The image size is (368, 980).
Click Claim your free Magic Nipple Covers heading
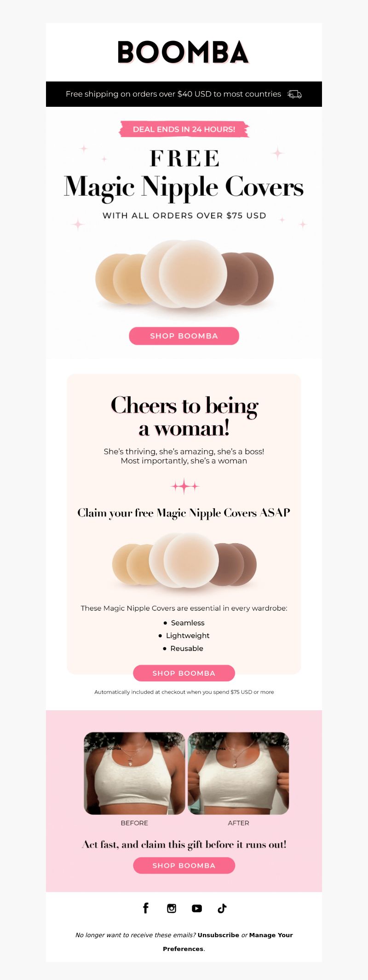[184, 513]
